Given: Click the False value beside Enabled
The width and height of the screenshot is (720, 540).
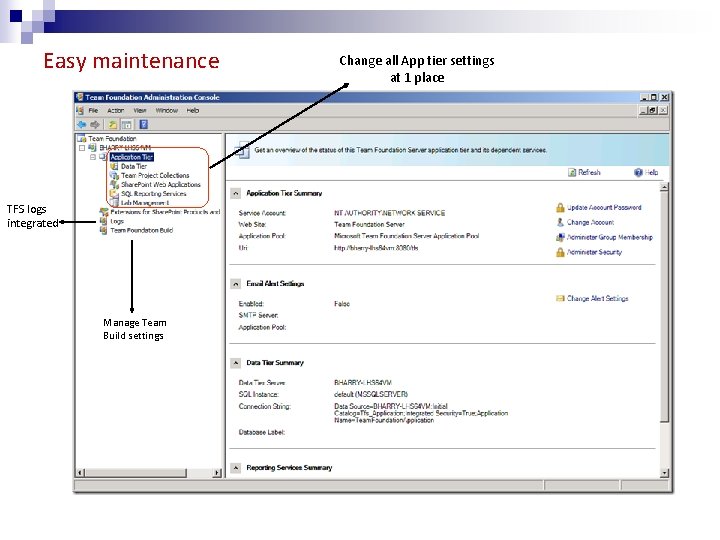Looking at the screenshot, I should (x=342, y=304).
